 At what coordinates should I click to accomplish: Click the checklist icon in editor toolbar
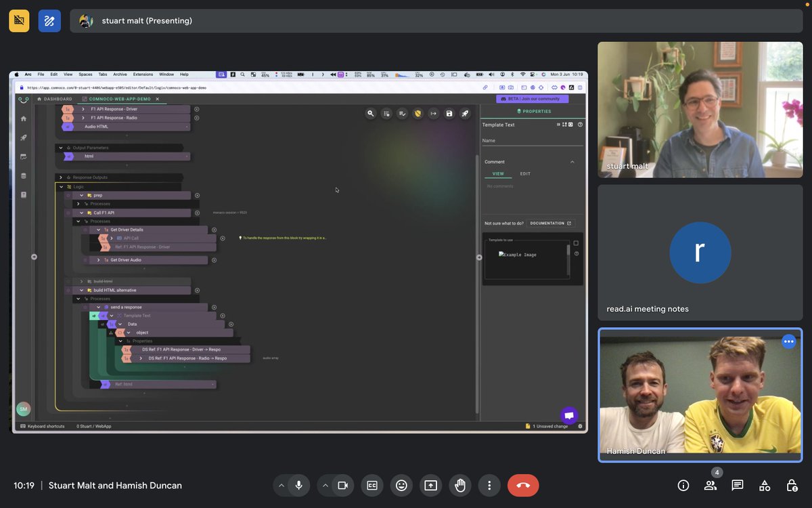coord(402,113)
